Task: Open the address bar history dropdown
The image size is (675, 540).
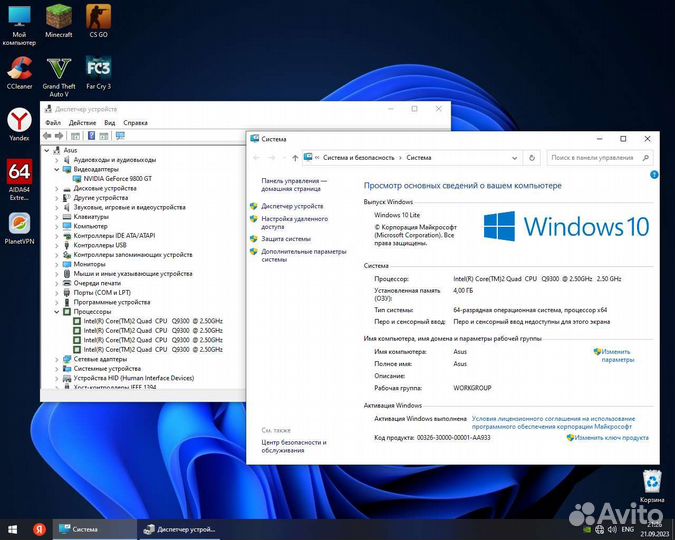Action: click(514, 158)
